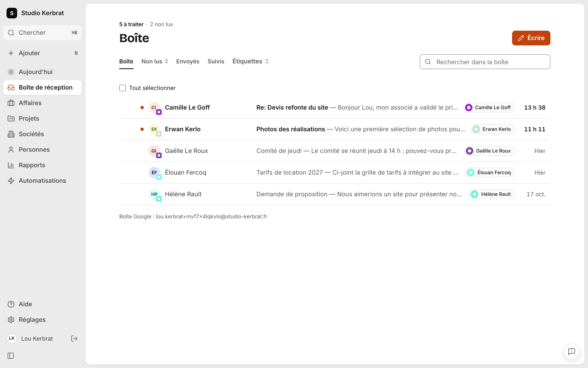
Task: Click the Erwan Kerlo contact chip
Action: pos(492,129)
